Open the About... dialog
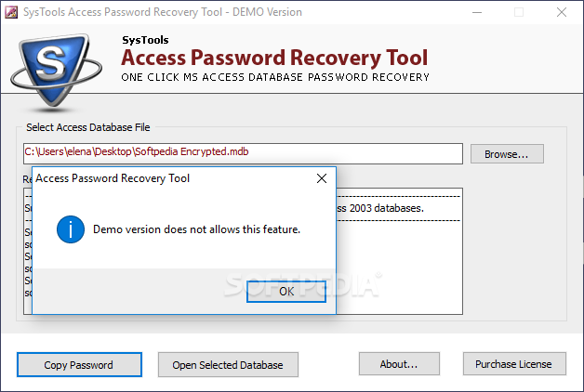Viewport: 584px width, 392px height. [x=399, y=364]
